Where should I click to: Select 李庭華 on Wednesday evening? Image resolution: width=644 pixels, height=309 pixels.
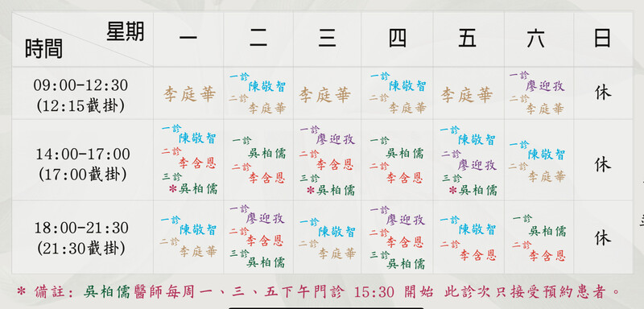[x=336, y=253]
